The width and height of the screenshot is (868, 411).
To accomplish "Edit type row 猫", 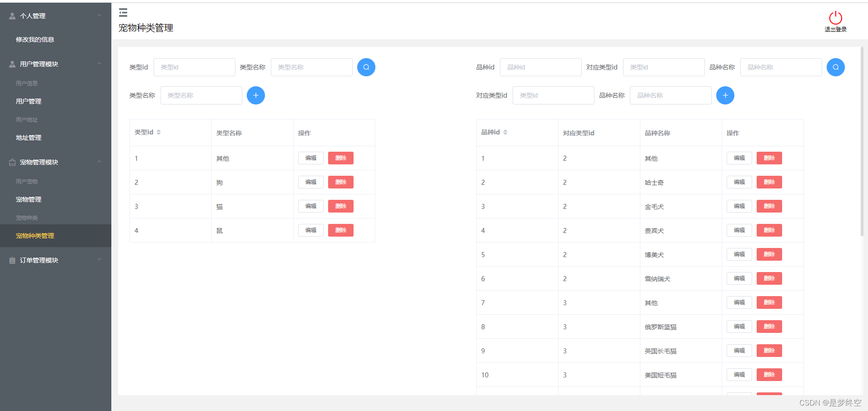I will tap(311, 206).
